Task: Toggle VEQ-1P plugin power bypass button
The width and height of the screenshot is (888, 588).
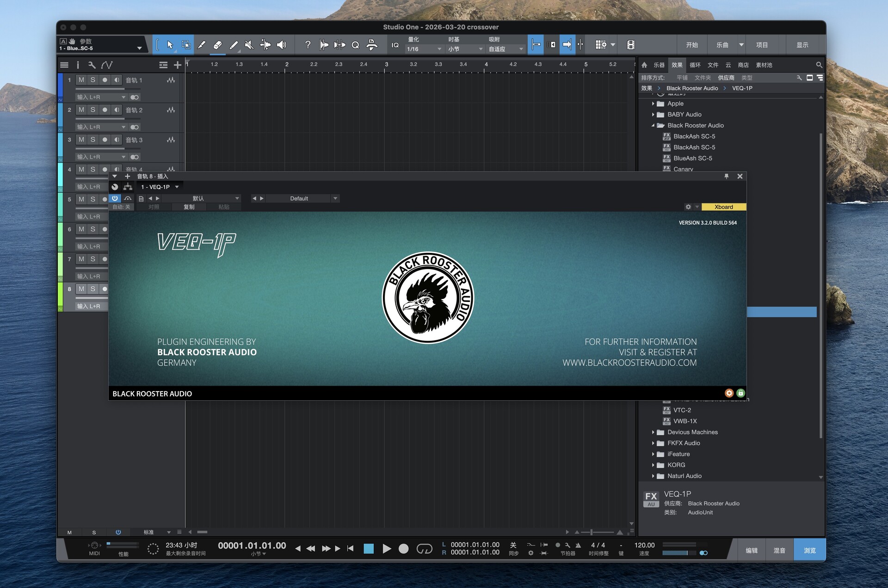Action: [115, 198]
